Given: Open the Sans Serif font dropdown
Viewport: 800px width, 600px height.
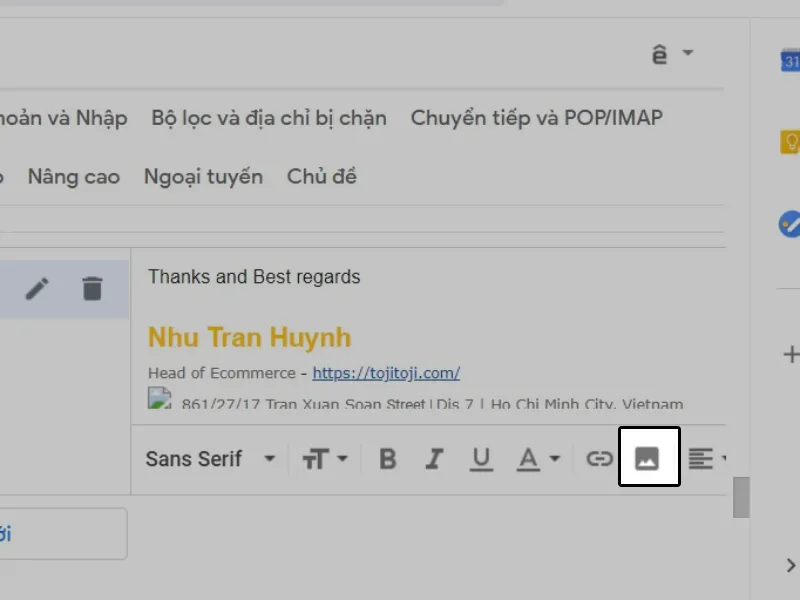Looking at the screenshot, I should [x=210, y=458].
